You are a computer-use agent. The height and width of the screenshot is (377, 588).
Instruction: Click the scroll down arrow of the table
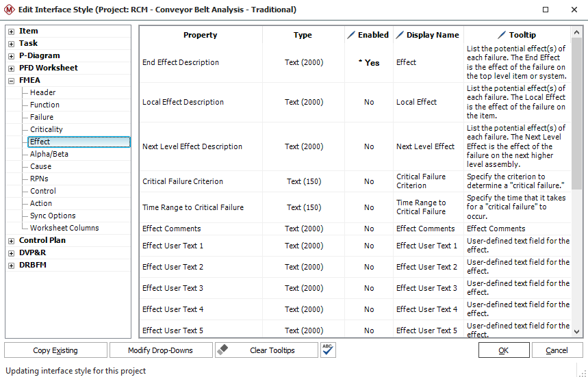(577, 332)
